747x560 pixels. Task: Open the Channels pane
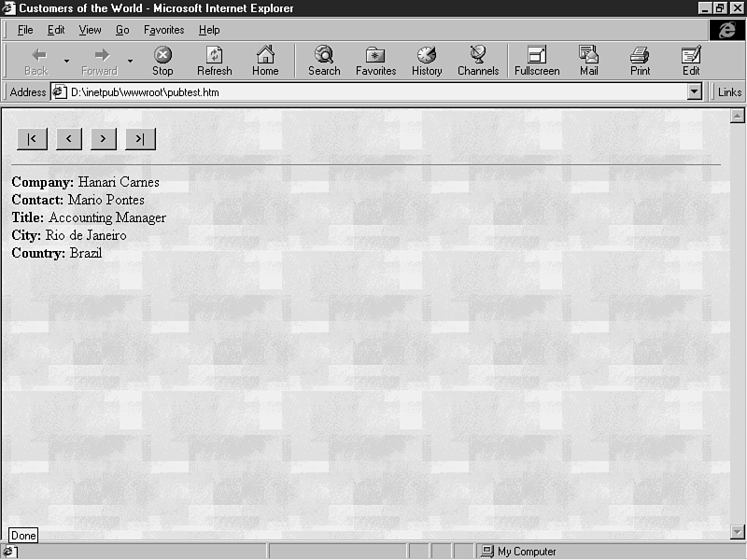pyautogui.click(x=477, y=61)
